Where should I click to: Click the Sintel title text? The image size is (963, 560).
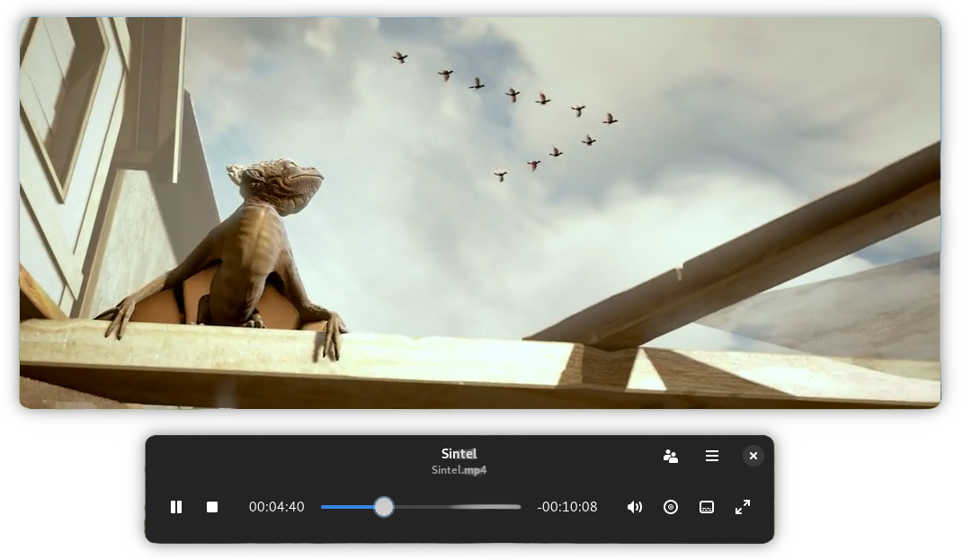[x=459, y=454]
